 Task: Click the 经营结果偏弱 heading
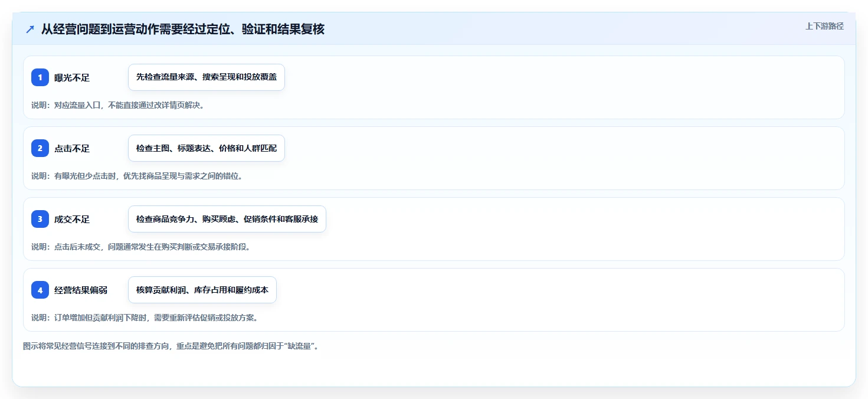(81, 290)
